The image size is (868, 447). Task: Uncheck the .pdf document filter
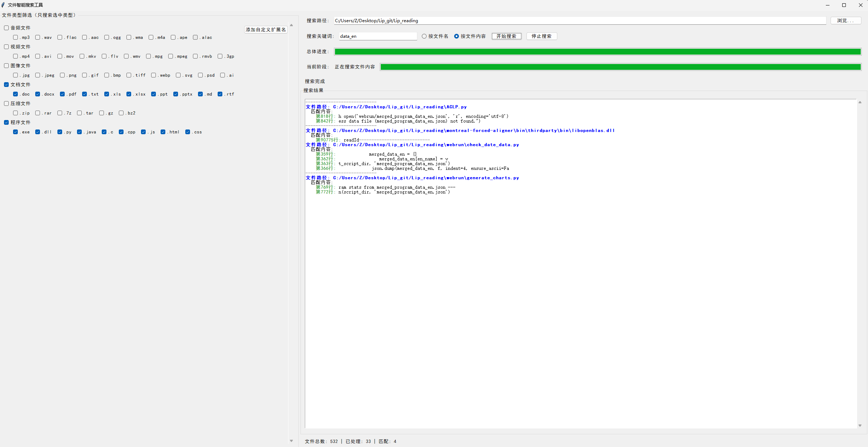[x=62, y=94]
